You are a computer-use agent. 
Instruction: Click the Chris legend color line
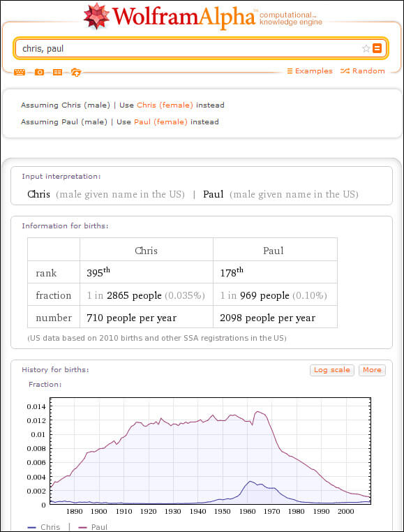31,527
